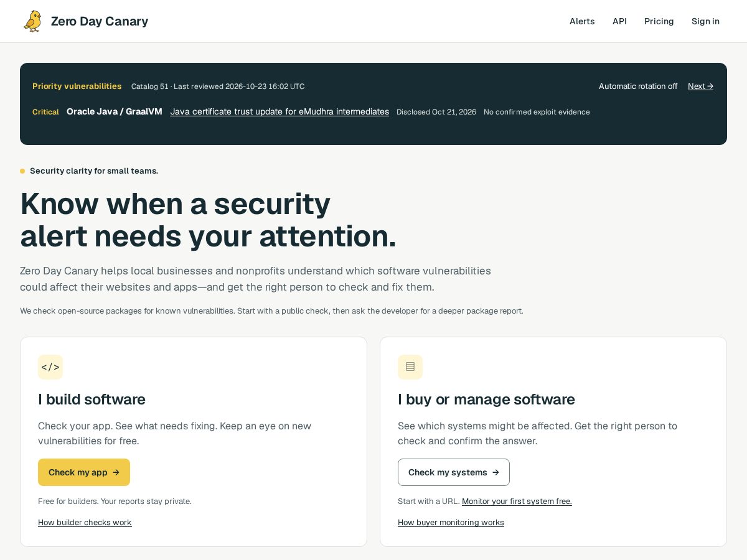Screen dimensions: 747x560
Task: Show the Next priority vulnerability
Action: click(700, 86)
